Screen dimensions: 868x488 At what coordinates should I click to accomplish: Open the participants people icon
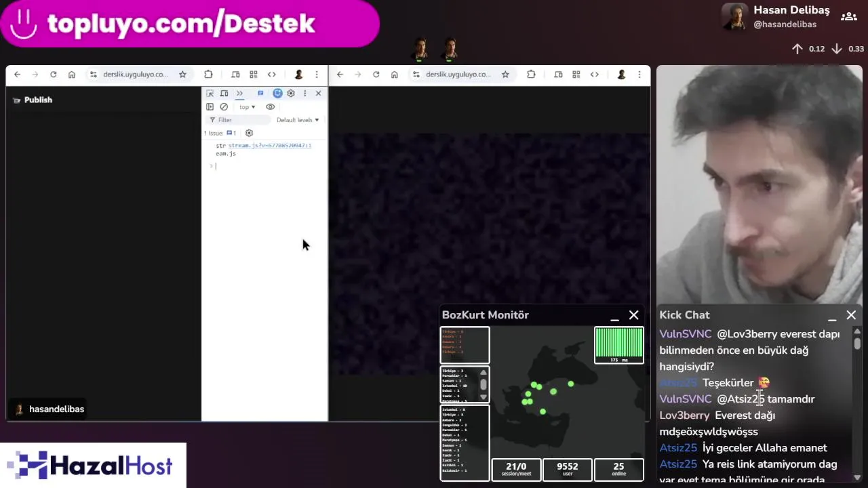(x=848, y=17)
